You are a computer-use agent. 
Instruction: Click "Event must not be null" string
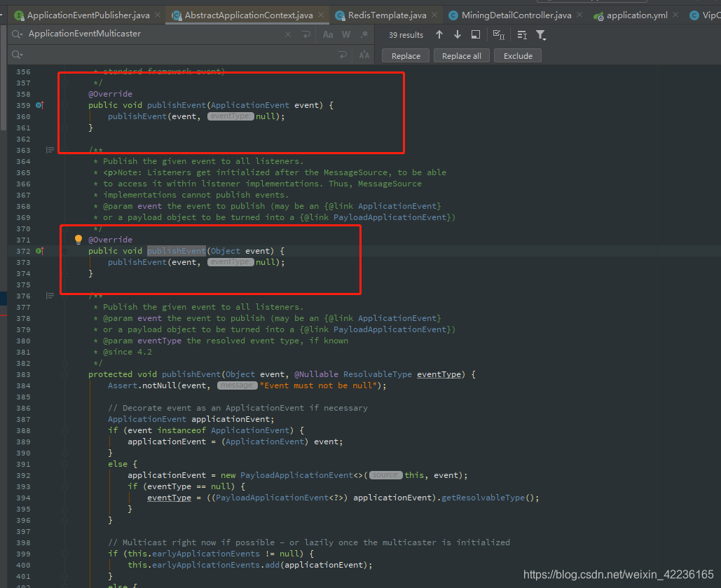pyautogui.click(x=318, y=385)
